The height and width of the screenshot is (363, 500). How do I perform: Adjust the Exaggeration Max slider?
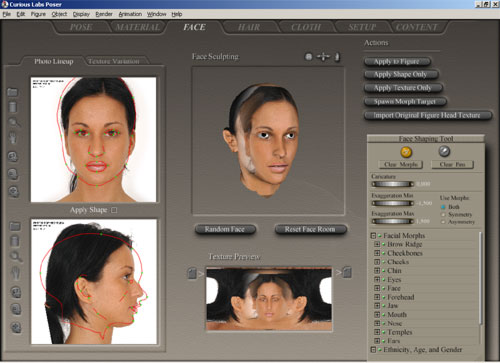[393, 221]
